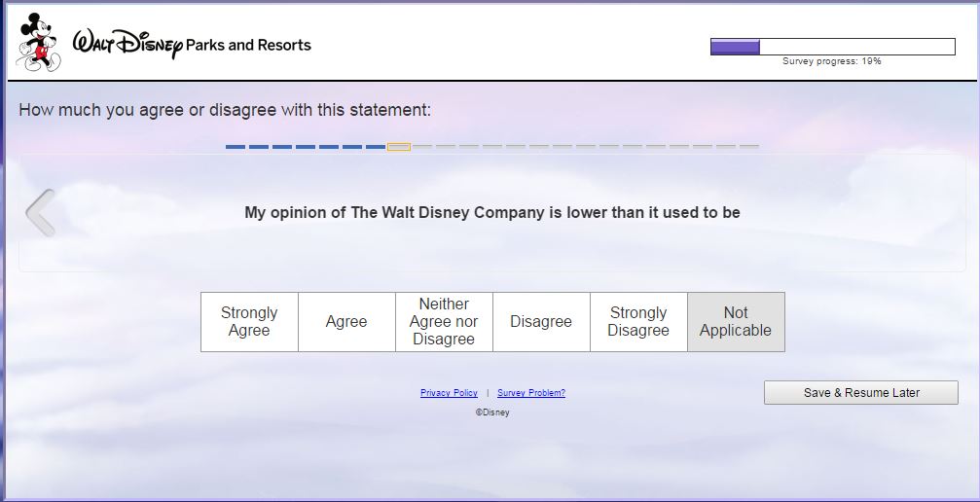The width and height of the screenshot is (980, 502).
Task: Click the Walt Disney Parks and Resorts logo
Action: 192,45
